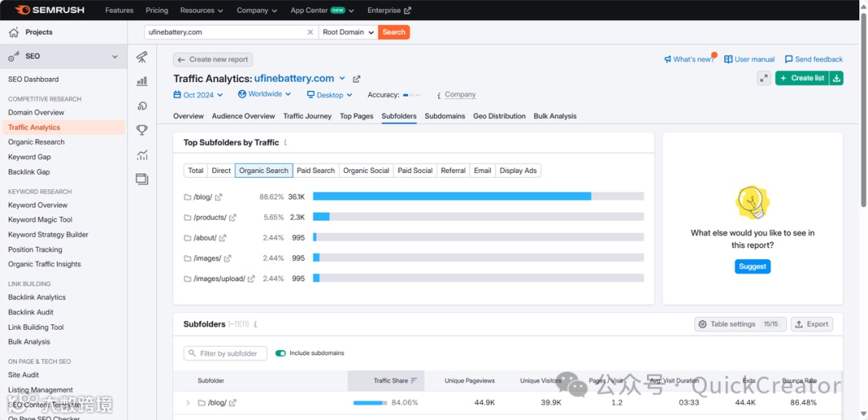Screen dimensions: 868x420
Task: Click the stacked windows icon in rail
Action: point(142,179)
